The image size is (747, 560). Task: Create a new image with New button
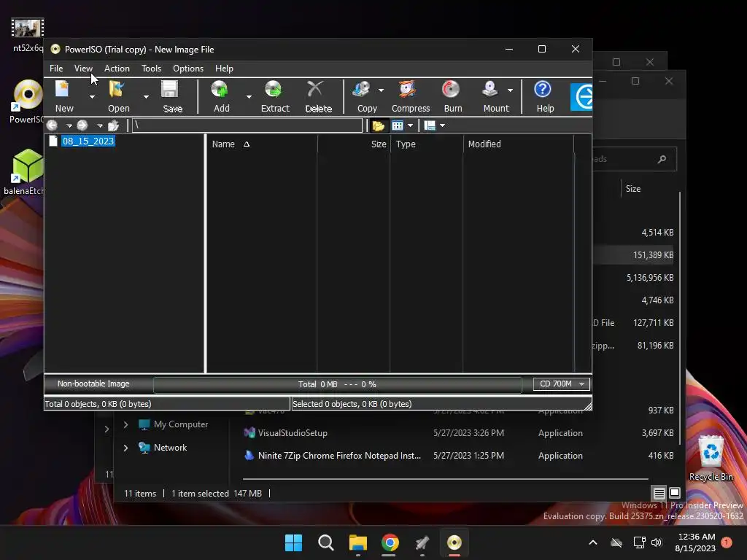click(64, 97)
